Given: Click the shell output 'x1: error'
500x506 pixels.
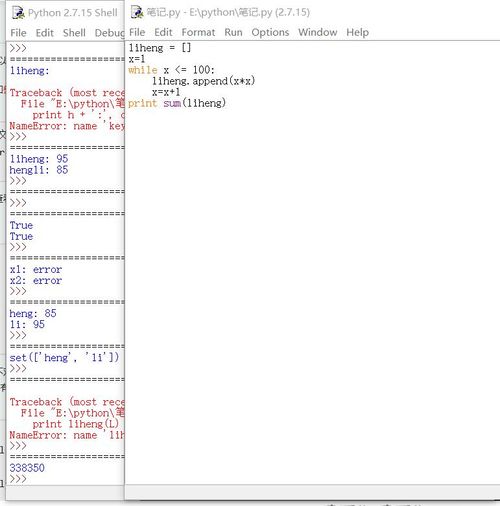Looking at the screenshot, I should tap(36, 269).
